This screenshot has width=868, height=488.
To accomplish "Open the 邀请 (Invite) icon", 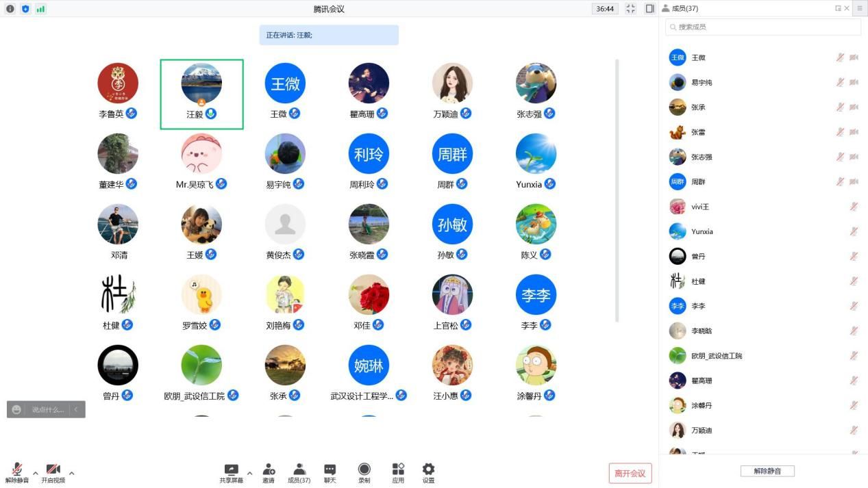I will click(x=269, y=470).
